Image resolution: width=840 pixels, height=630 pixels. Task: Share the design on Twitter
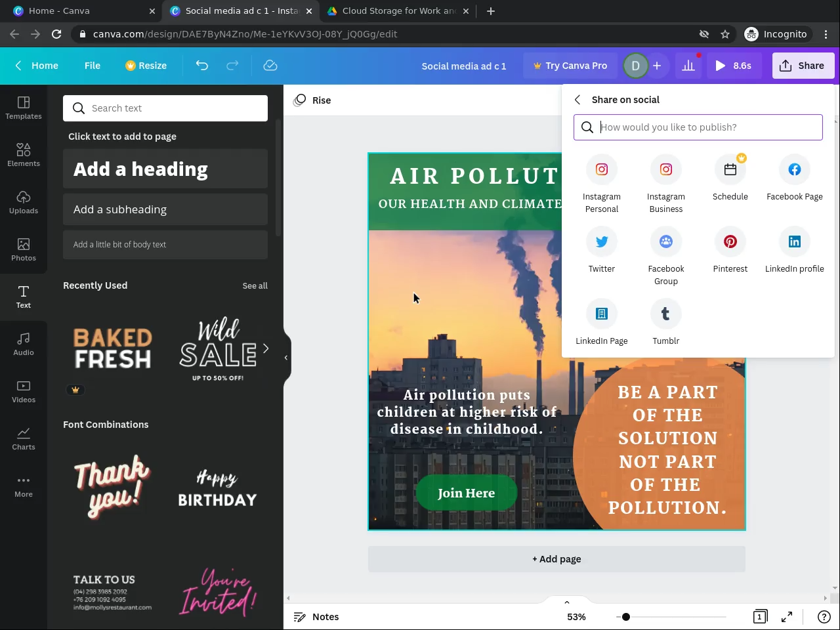602,251
